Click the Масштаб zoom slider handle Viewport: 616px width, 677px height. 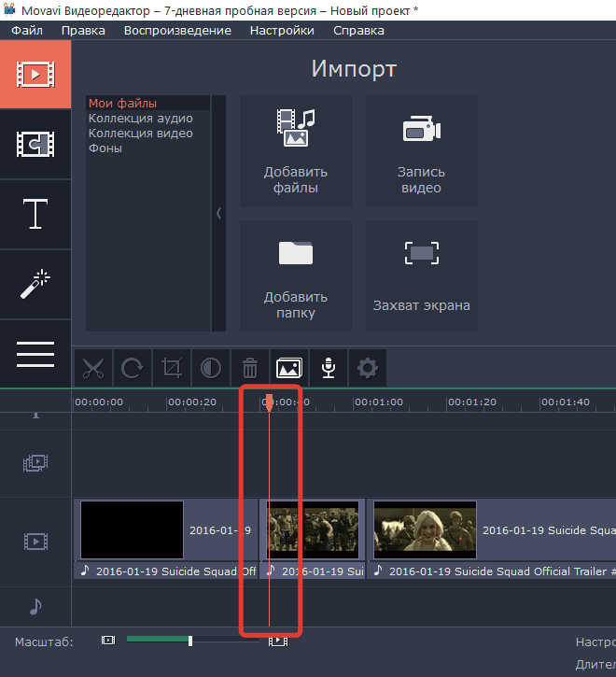coord(190,642)
